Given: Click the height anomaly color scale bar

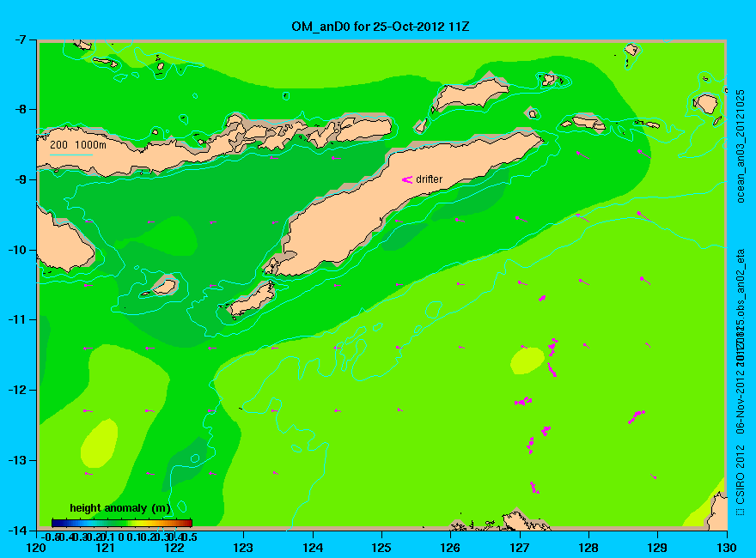Looking at the screenshot, I should click(122, 523).
